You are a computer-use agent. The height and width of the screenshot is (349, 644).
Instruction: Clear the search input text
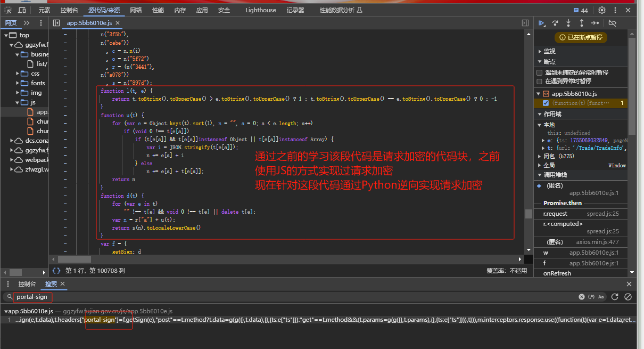582,297
